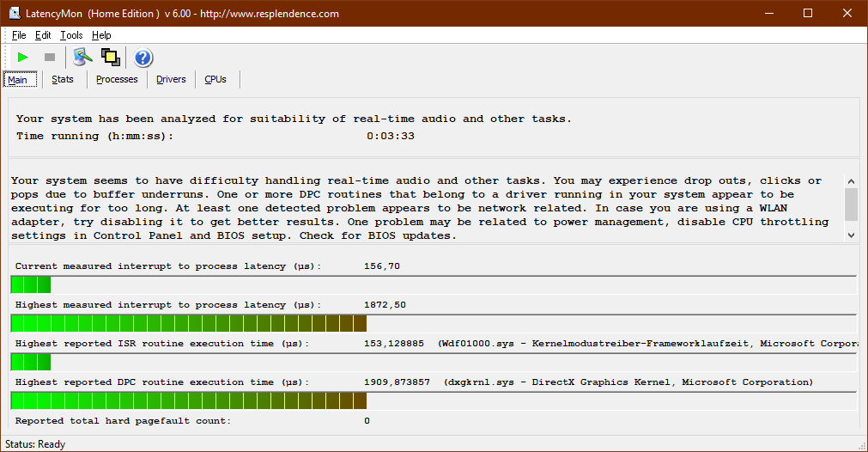The height and width of the screenshot is (452, 868).
Task: Click 'Highest reported DPC routine execution time' label
Action: point(161,382)
